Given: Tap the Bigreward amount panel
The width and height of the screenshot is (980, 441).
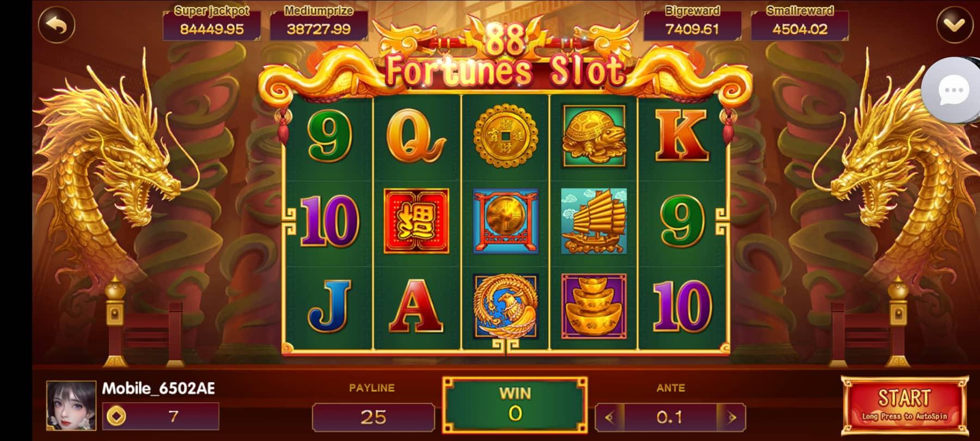Looking at the screenshot, I should [x=692, y=23].
